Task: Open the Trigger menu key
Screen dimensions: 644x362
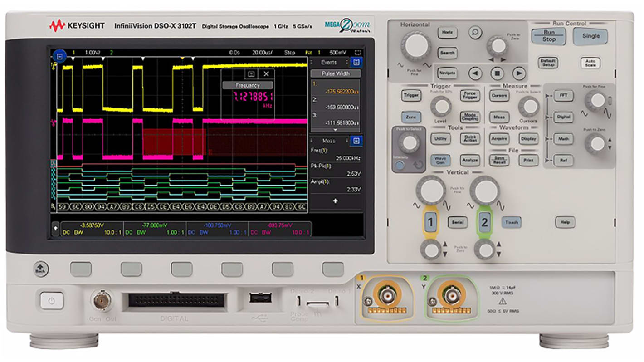Action: (411, 95)
